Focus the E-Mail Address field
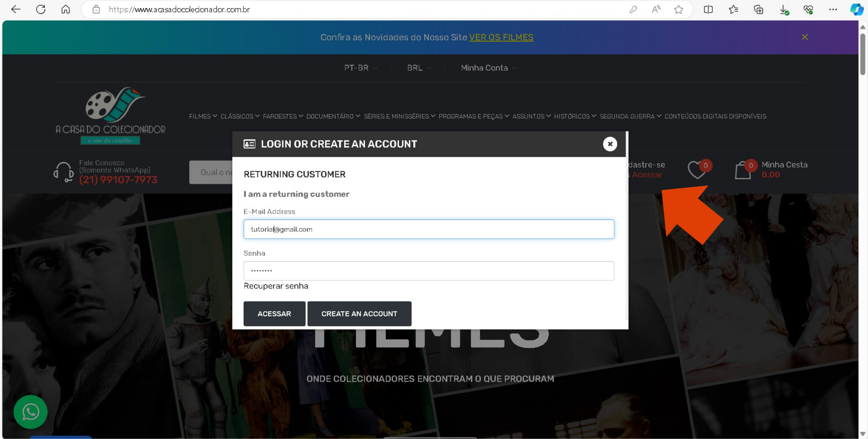The image size is (868, 439). (429, 229)
